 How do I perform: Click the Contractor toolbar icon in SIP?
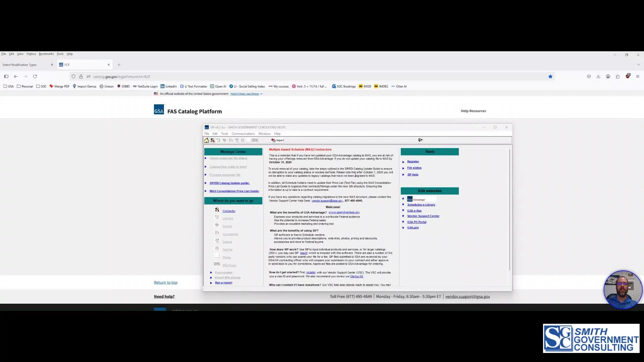pos(213,140)
